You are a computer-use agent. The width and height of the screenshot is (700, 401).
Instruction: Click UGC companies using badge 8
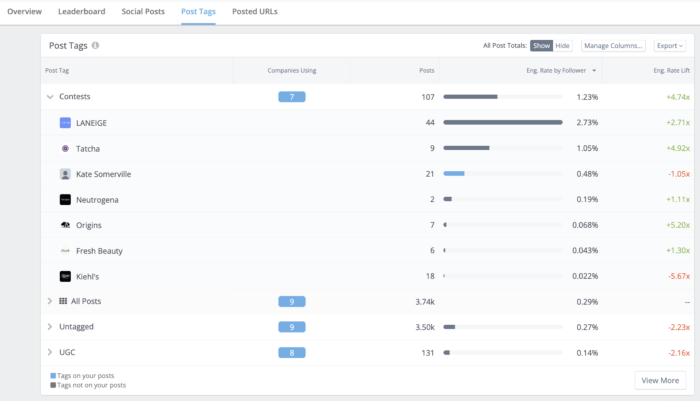pos(292,353)
